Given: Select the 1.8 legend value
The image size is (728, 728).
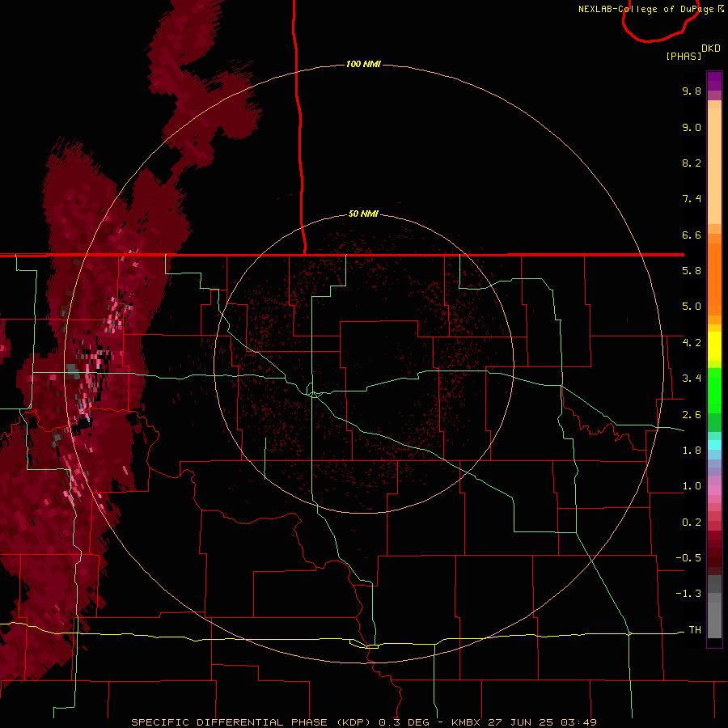Looking at the screenshot, I should 692,451.
